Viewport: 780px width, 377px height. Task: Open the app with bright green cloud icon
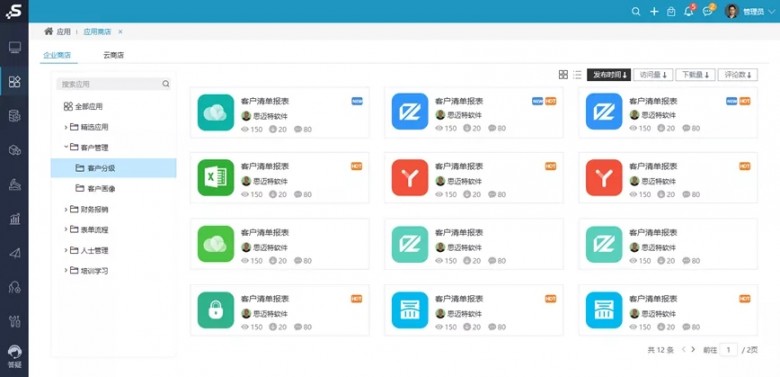[x=215, y=244]
